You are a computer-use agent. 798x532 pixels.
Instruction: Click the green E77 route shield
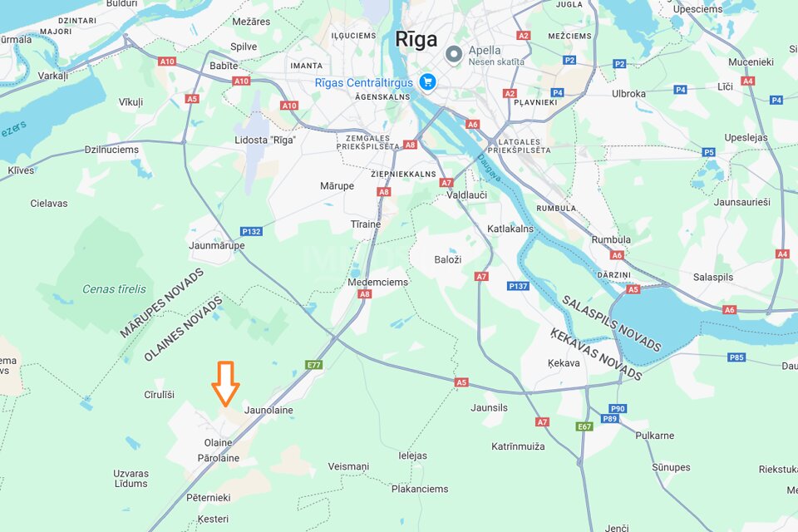point(313,365)
